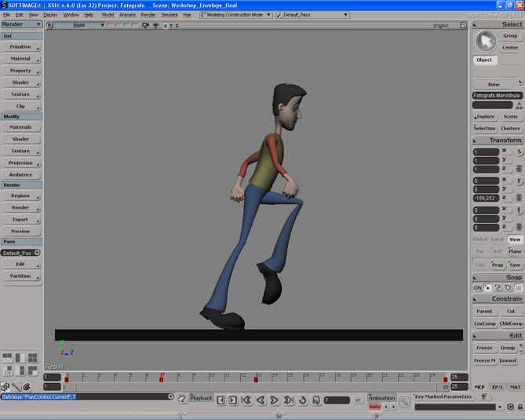Image resolution: width=525 pixels, height=420 pixels.
Task: Switch to the KP/L tab
Action: [x=498, y=387]
